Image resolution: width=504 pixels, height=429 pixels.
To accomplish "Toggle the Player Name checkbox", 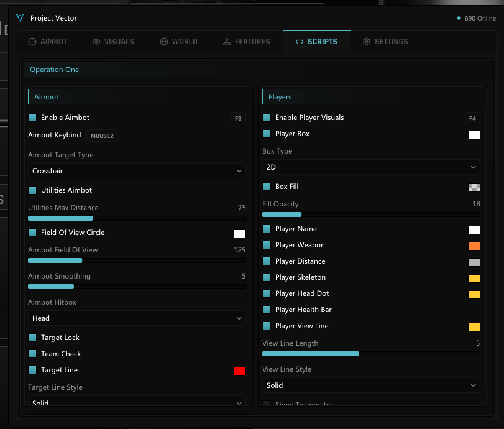I will click(x=267, y=229).
